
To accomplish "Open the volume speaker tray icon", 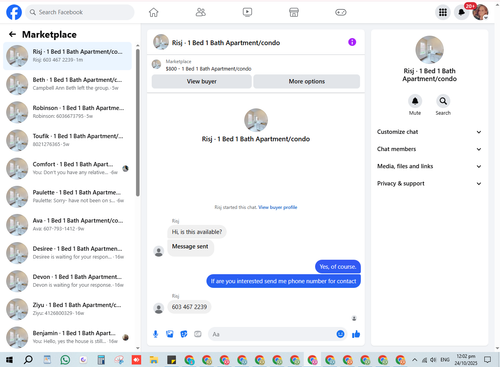I will click(433, 360).
